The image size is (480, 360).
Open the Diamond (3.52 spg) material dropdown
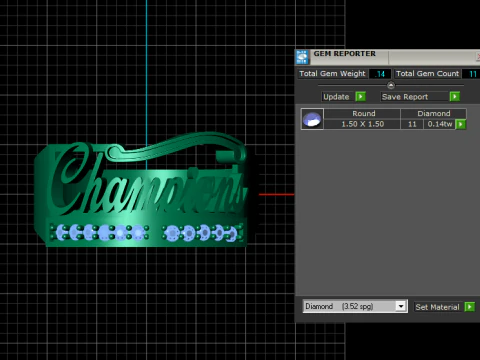[x=401, y=306]
